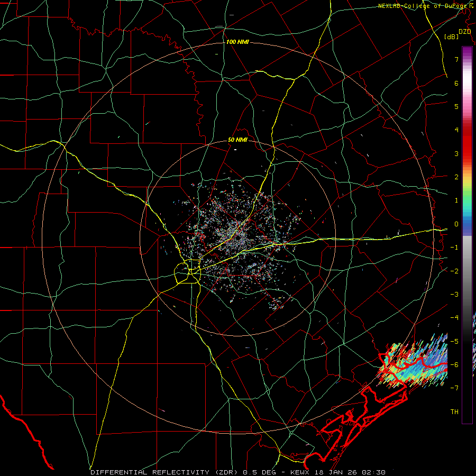The height and width of the screenshot is (476, 476).
Task: Click the 100 NMI range ring label
Action: pyautogui.click(x=237, y=42)
